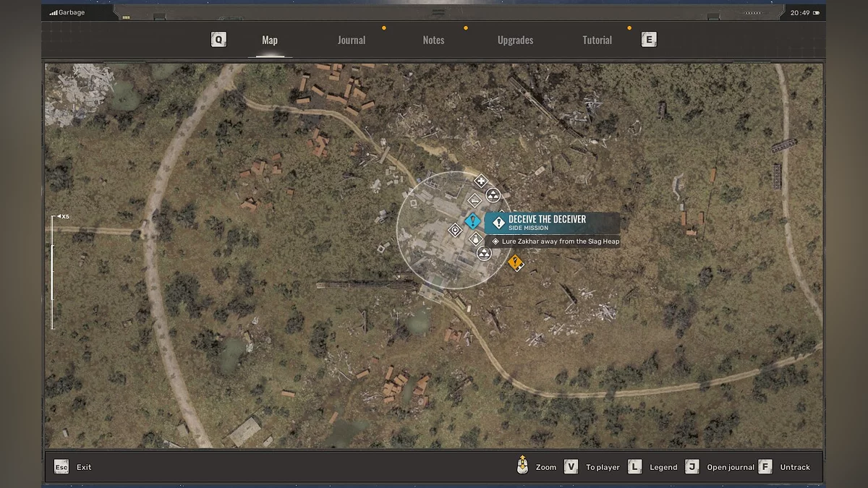Viewport: 868px width, 488px height.
Task: Click the blue side mission marker
Action: coord(472,221)
